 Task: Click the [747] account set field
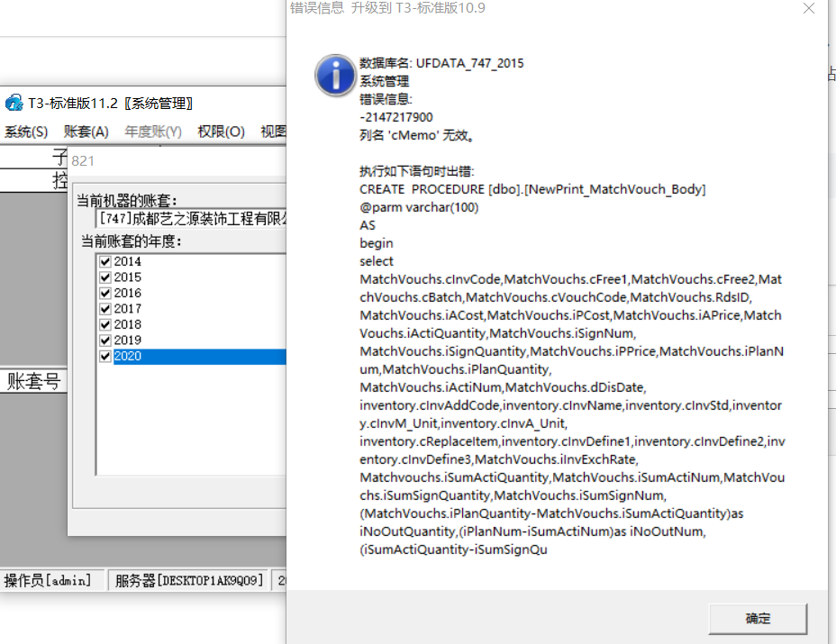(x=191, y=219)
